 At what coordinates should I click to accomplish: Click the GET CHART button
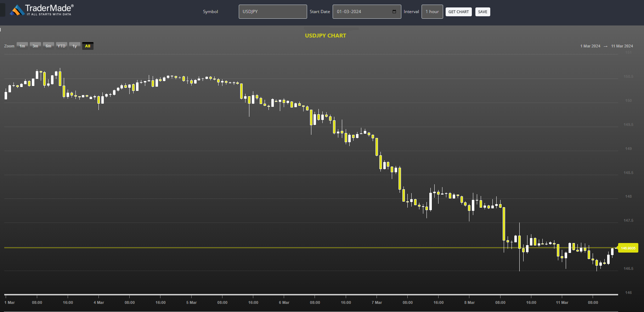click(458, 12)
